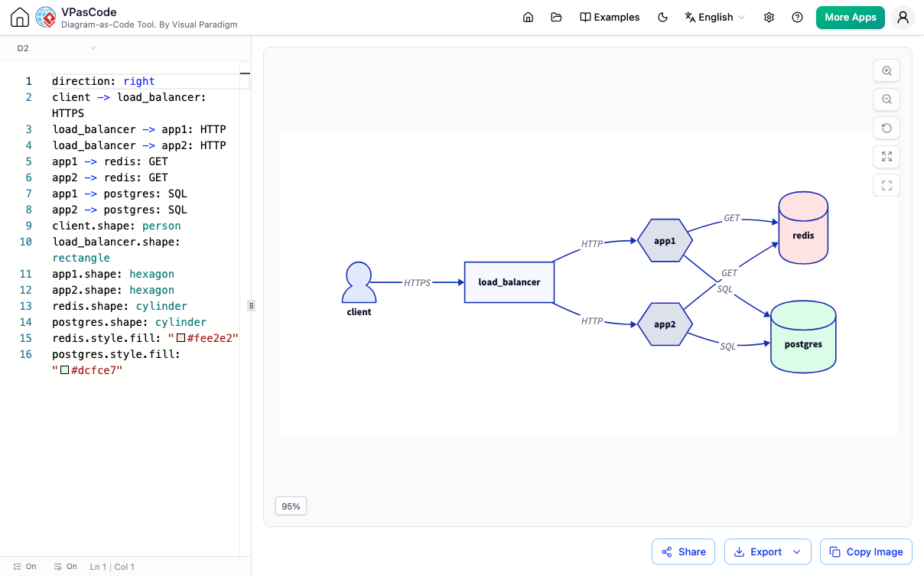Open the D2 diagram language dropdown
This screenshot has height=576, width=924.
pos(57,48)
